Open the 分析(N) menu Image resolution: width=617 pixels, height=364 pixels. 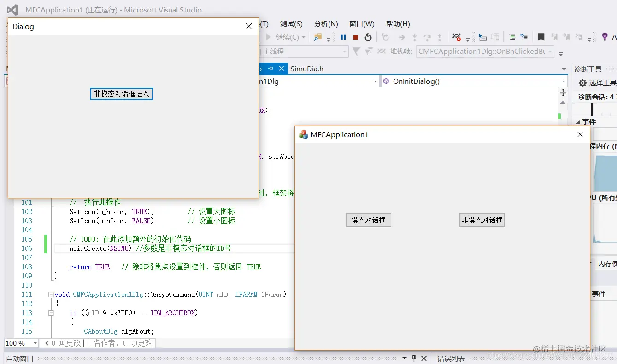point(326,24)
